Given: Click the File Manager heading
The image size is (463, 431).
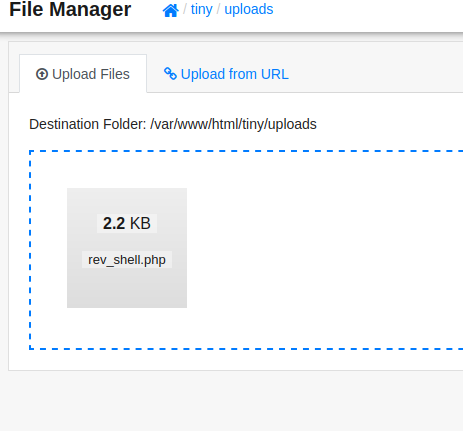Looking at the screenshot, I should 70,9.
